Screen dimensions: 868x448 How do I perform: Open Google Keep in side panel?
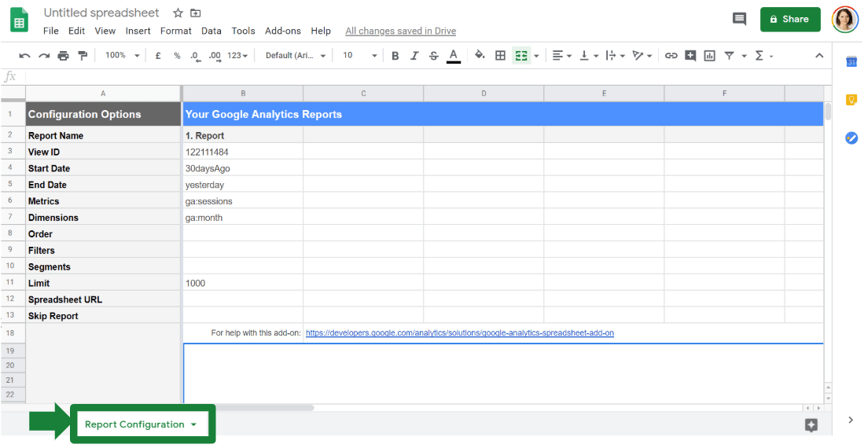pos(851,100)
